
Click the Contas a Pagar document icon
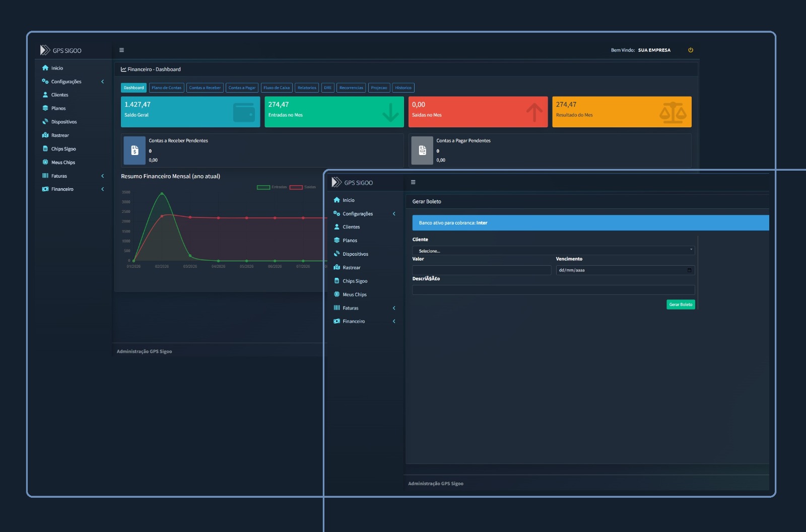(422, 150)
